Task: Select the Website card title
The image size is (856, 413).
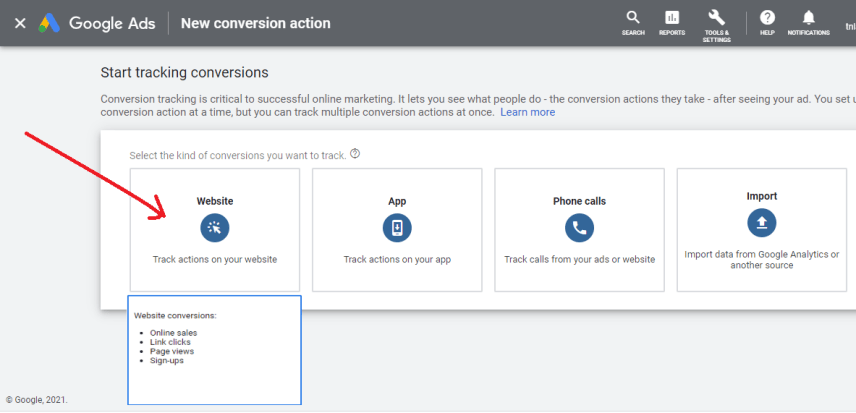Action: 215,201
